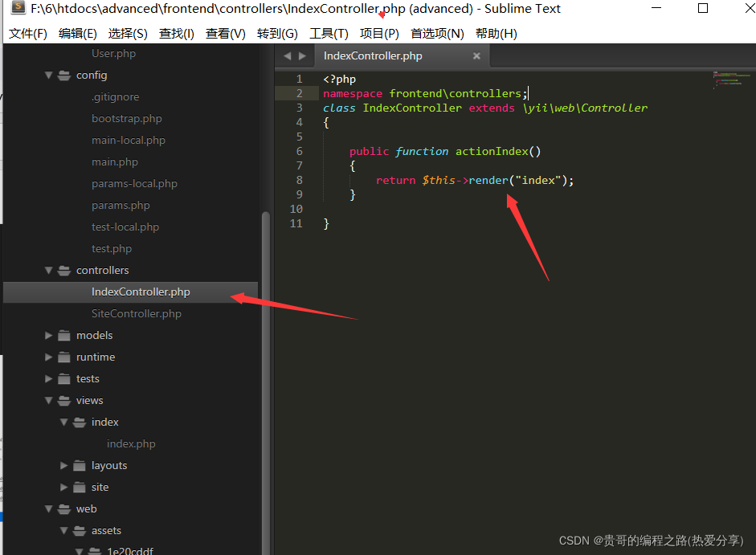This screenshot has height=555, width=756.
Task: Open main.php in the config folder
Action: (x=115, y=162)
